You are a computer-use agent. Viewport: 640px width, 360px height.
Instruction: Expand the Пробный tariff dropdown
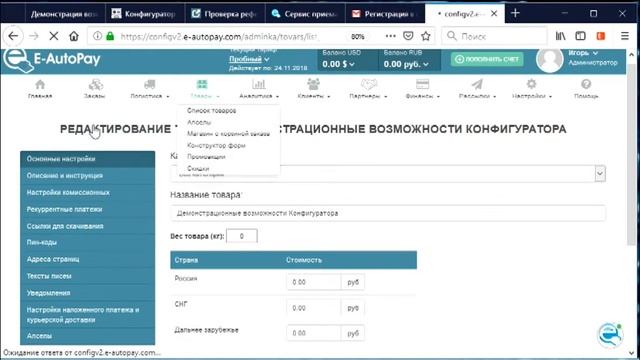(249, 59)
